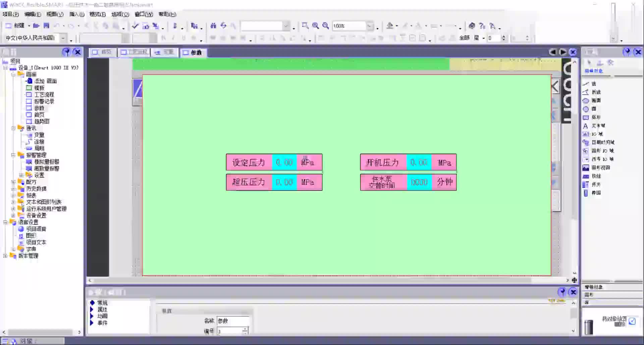Select 添加 画面 in the project tree
The width and height of the screenshot is (644, 345).
[x=42, y=81]
